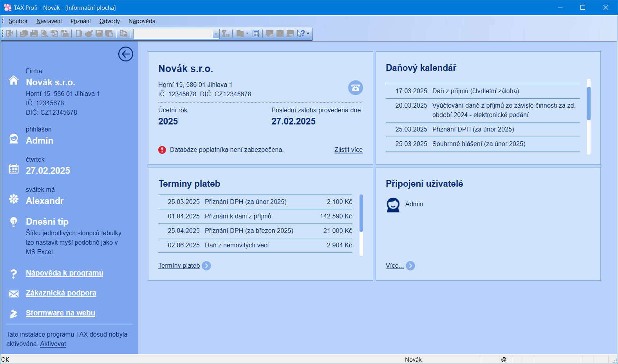Follow the Zjistit více link
618x364 pixels.
pyautogui.click(x=349, y=150)
